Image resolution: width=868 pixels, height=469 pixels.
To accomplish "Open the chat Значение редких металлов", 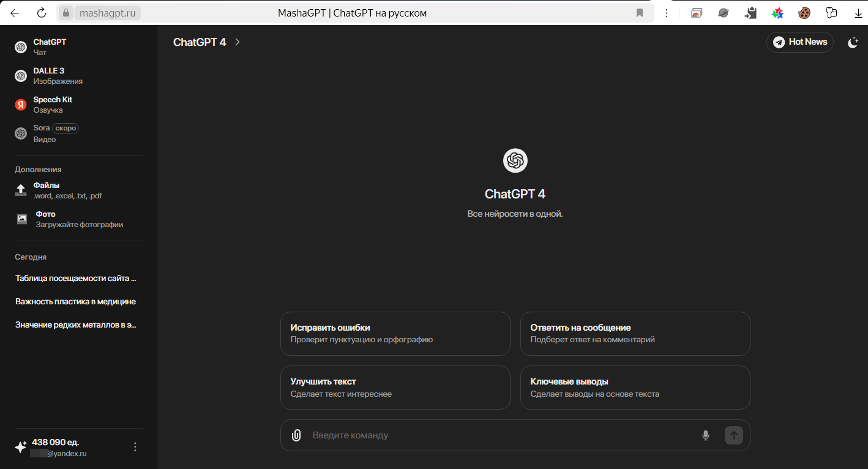I will pyautogui.click(x=76, y=325).
